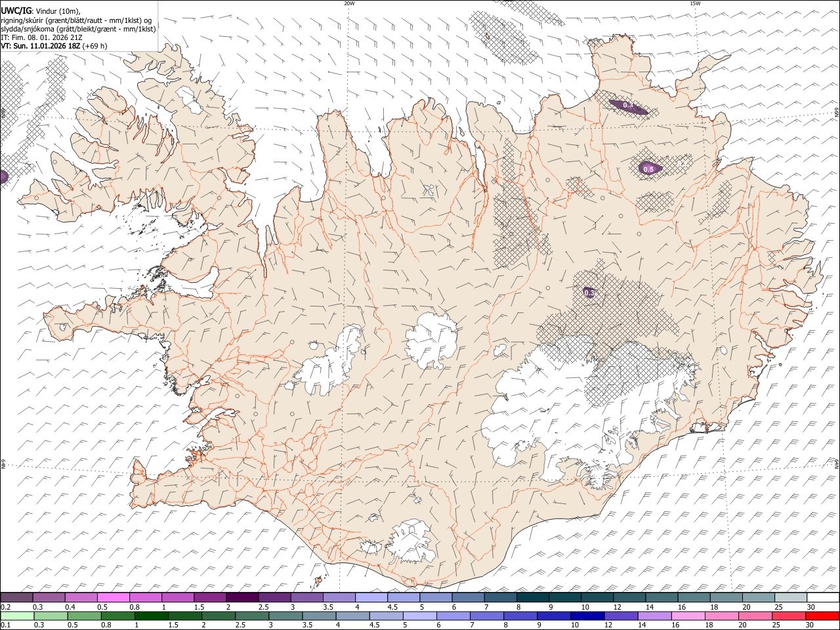Click the '20W' longitude label at top
The height and width of the screenshot is (630, 840).
click(x=350, y=3)
